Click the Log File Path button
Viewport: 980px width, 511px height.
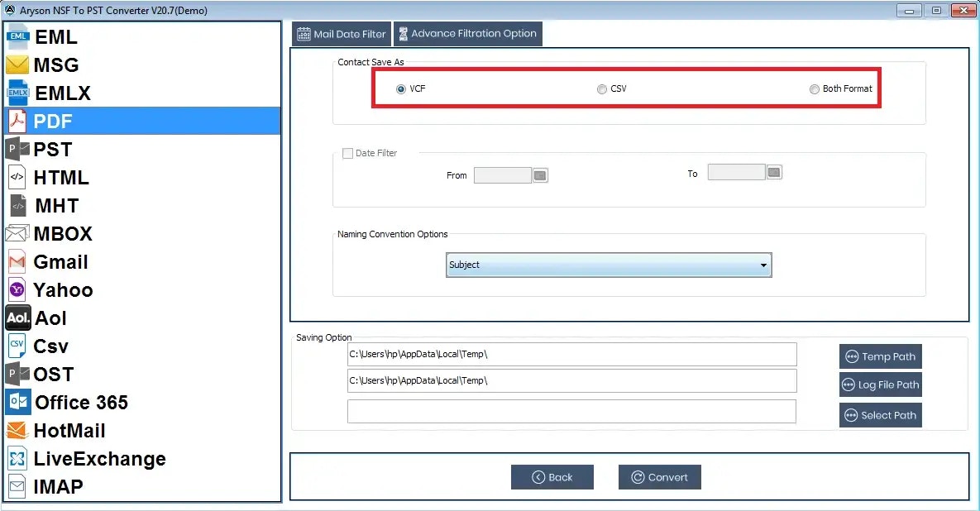pyautogui.click(x=880, y=384)
